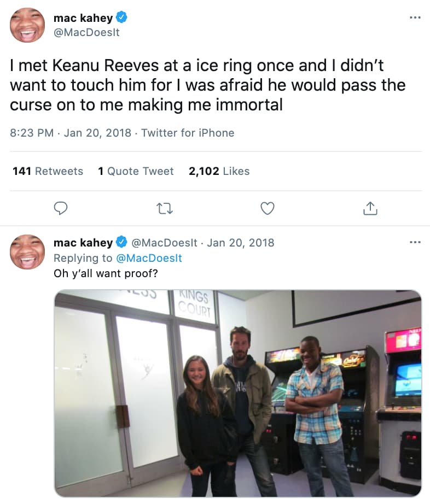Show the 2,102 Likes list
Viewport: 430px width, 504px height.
219,171
